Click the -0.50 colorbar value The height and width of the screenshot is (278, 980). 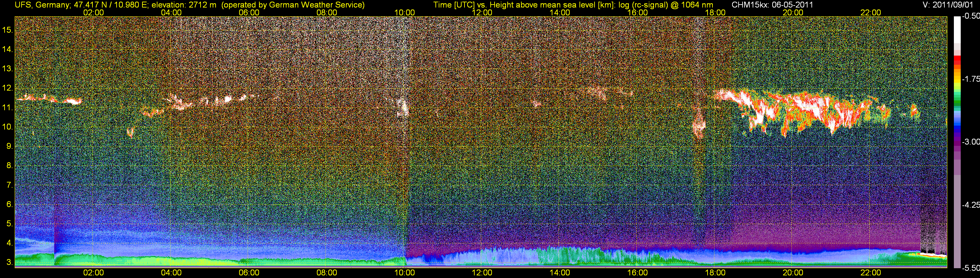pyautogui.click(x=971, y=16)
